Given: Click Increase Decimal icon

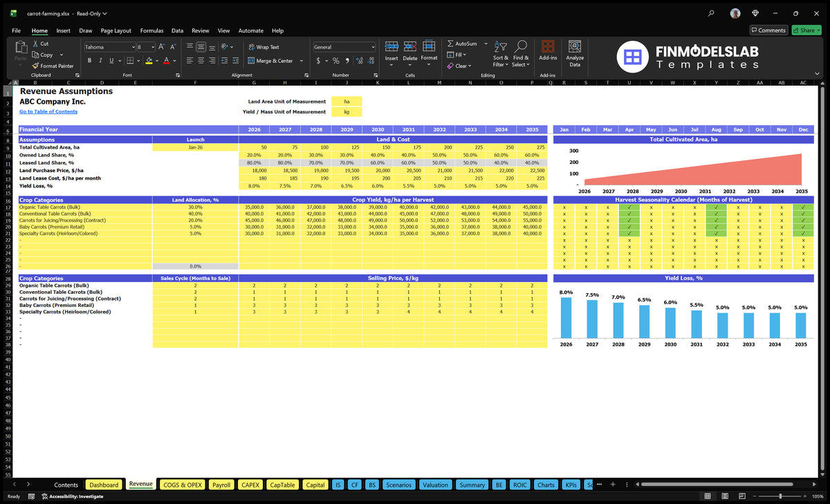Looking at the screenshot, I should pyautogui.click(x=358, y=61).
